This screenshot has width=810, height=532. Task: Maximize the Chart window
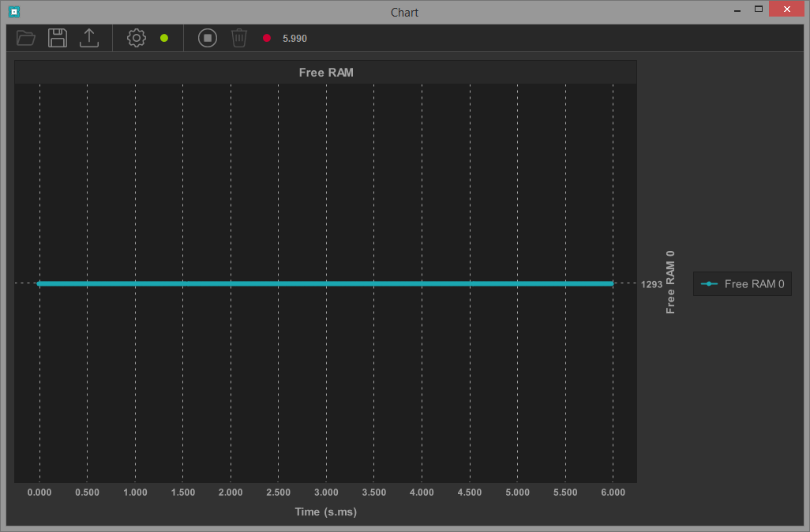759,9
